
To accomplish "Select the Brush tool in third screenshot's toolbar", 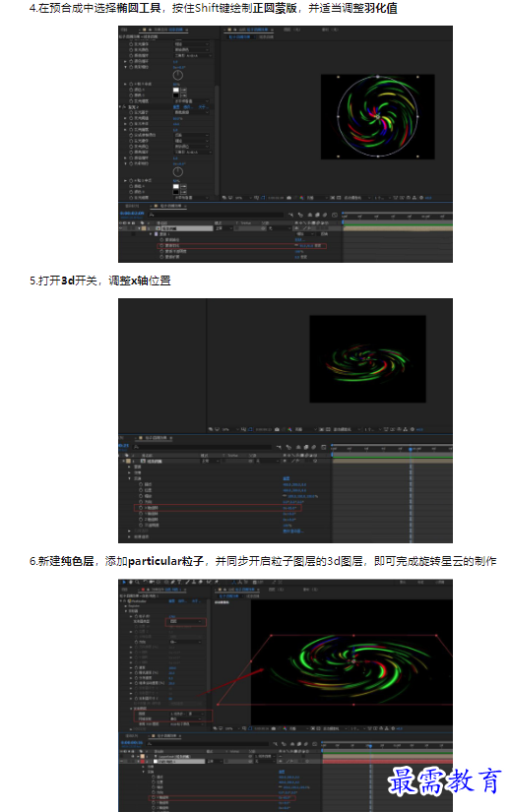I will 187,582.
